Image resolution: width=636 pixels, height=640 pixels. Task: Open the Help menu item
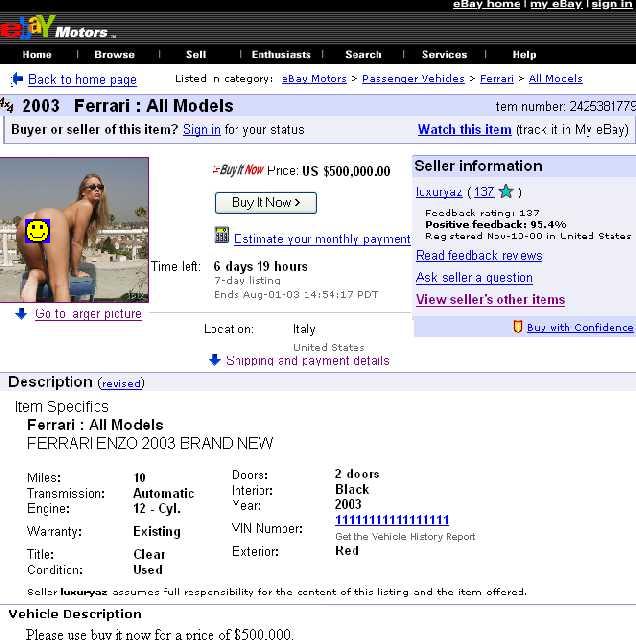[x=525, y=55]
